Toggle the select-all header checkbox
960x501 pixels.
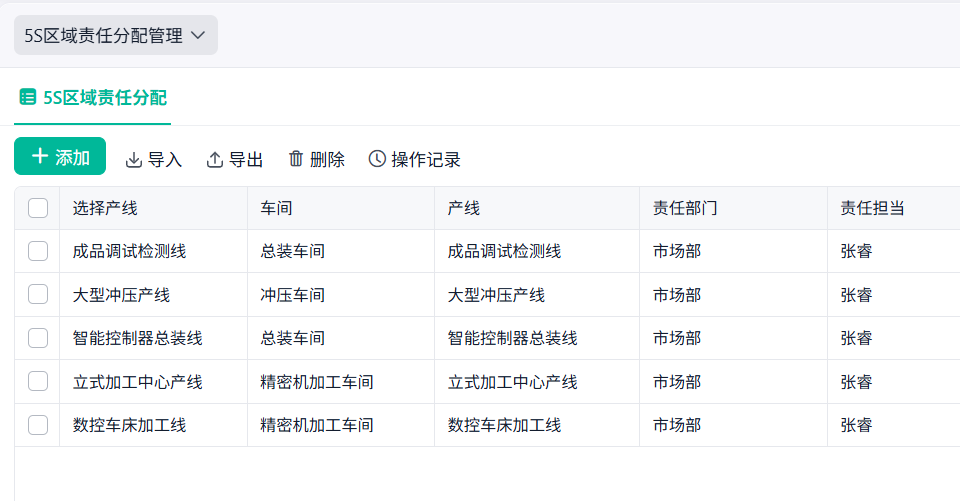[38, 208]
